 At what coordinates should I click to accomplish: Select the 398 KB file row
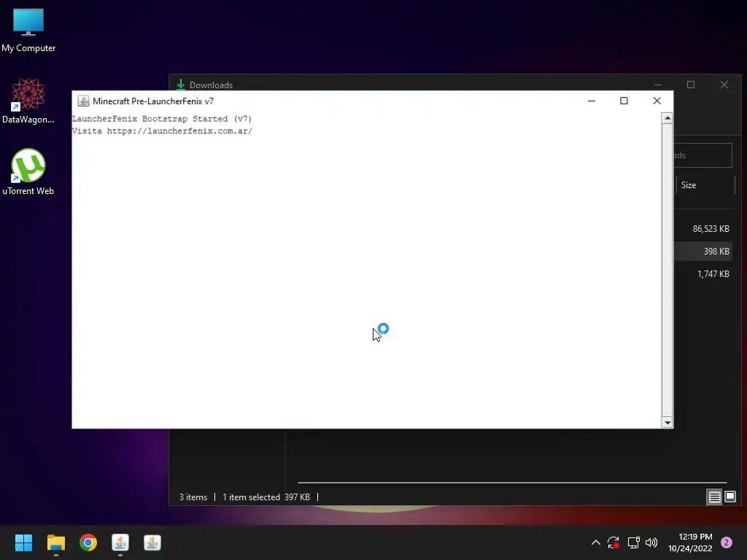click(703, 252)
